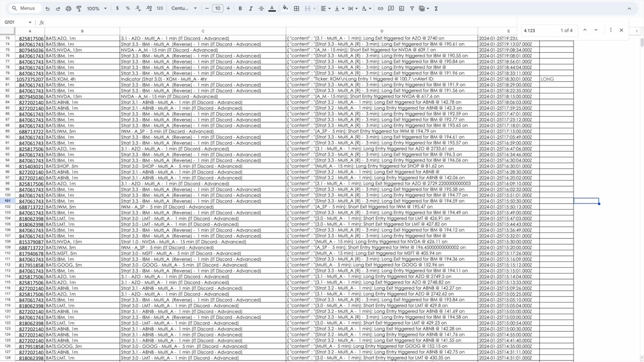Open the Name box dropdown arrow
644x362 pixels.
click(x=30, y=23)
